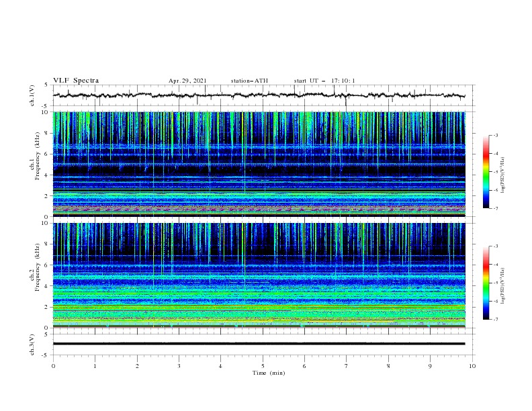Click the ch.1 spectrogram panel
Screen dimensions: 532x411
[259, 164]
